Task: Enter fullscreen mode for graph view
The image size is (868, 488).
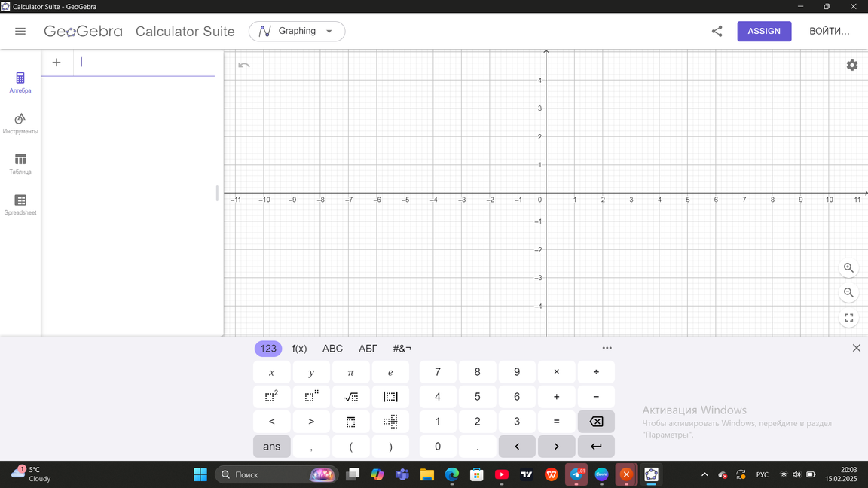Action: point(848,318)
